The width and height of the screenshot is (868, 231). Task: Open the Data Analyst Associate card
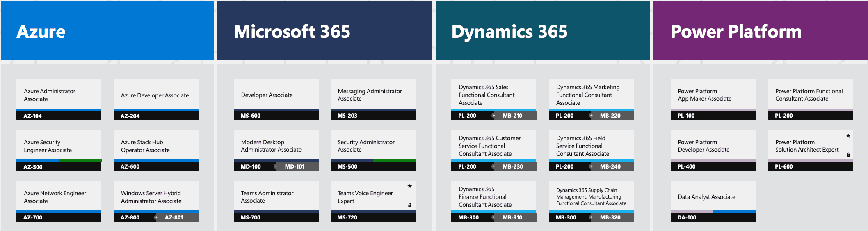coord(713,197)
